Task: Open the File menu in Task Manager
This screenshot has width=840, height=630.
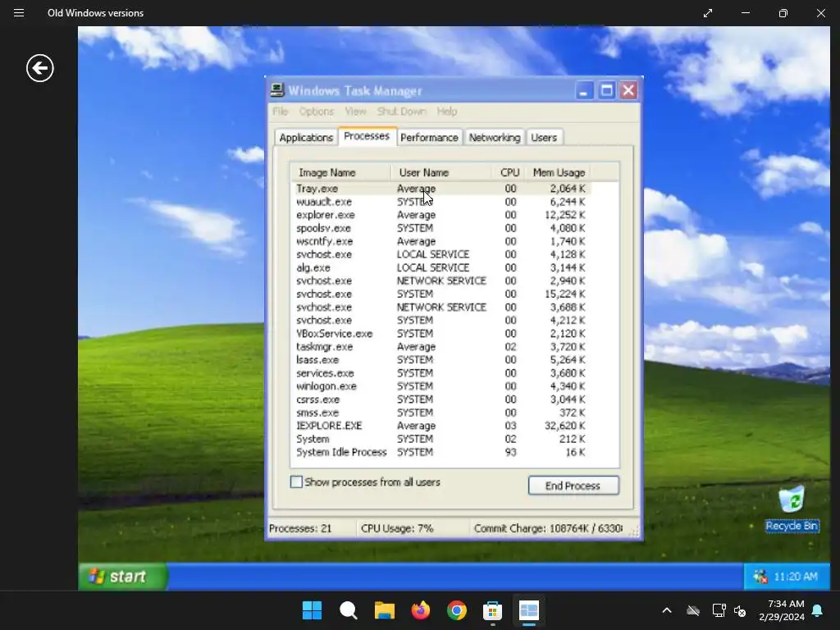Action: pyautogui.click(x=281, y=112)
